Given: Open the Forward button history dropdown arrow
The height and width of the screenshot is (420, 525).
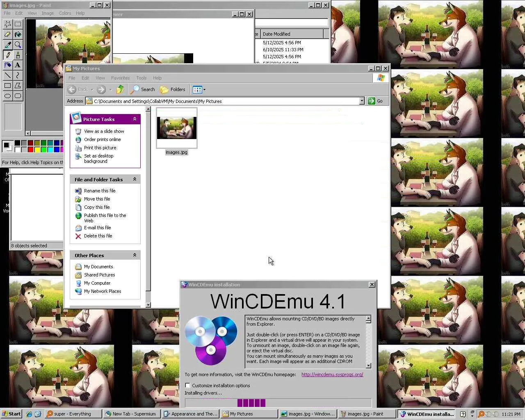Looking at the screenshot, I should click(x=110, y=89).
